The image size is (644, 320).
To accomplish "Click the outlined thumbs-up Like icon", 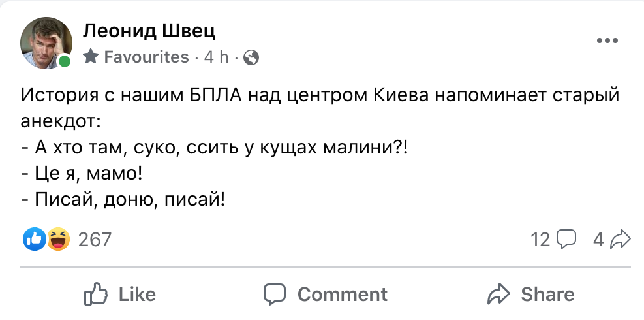I will click(x=96, y=295).
